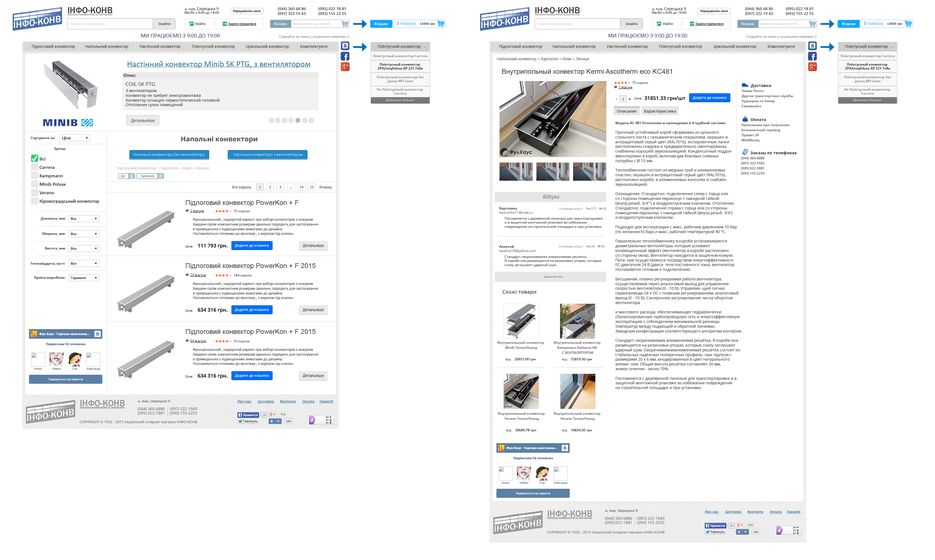Click the main Kermi Ascotherm product photo
Viewport: 935px width, 560px height.
click(x=552, y=119)
